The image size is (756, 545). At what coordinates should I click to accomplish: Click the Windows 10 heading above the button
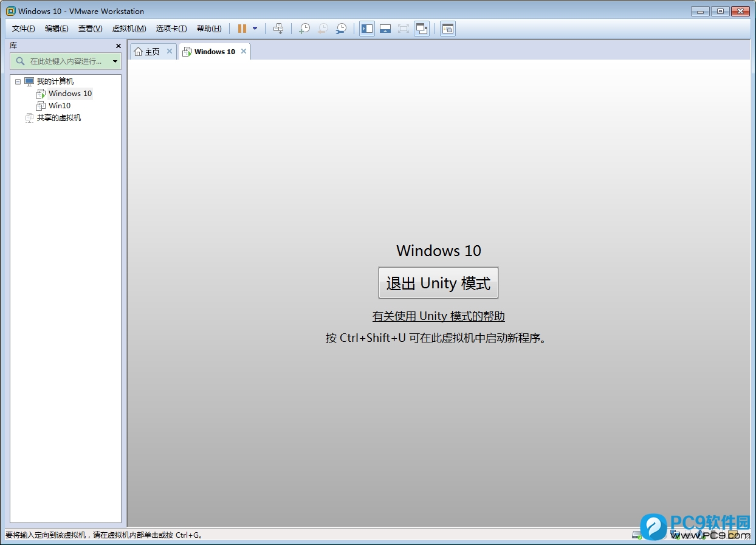click(439, 251)
